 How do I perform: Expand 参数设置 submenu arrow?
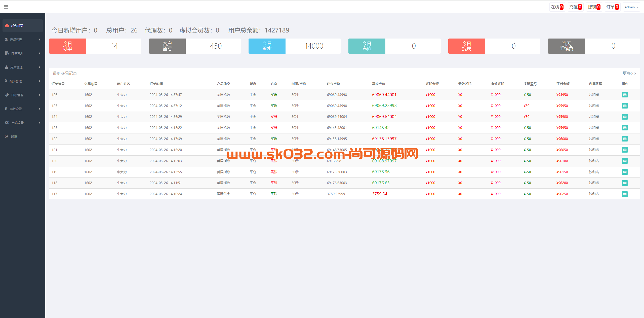coord(40,109)
